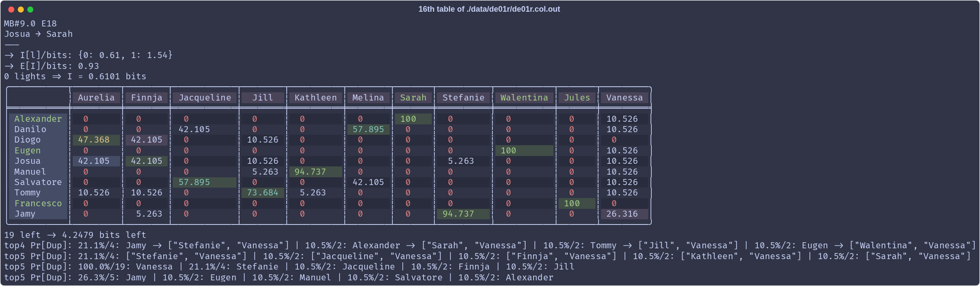Select the Manuel row label
This screenshot has height=286, width=980.
tap(38, 172)
